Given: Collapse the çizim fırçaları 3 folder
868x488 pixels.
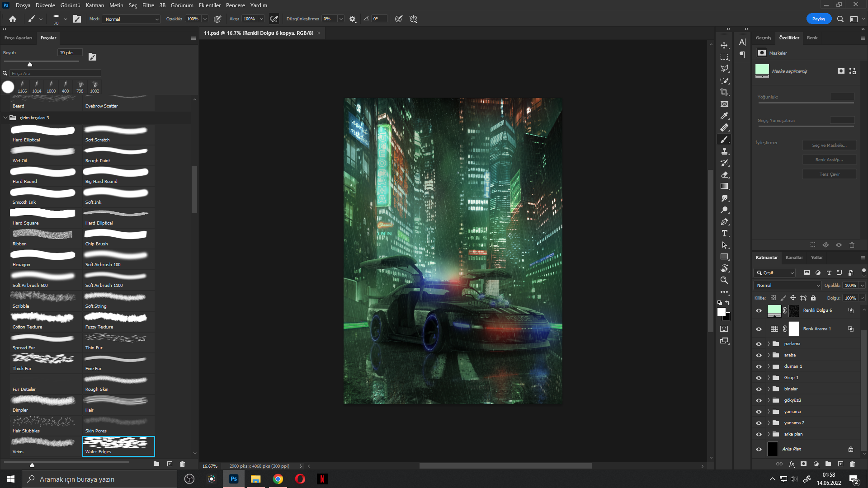Looking at the screenshot, I should click(x=5, y=117).
